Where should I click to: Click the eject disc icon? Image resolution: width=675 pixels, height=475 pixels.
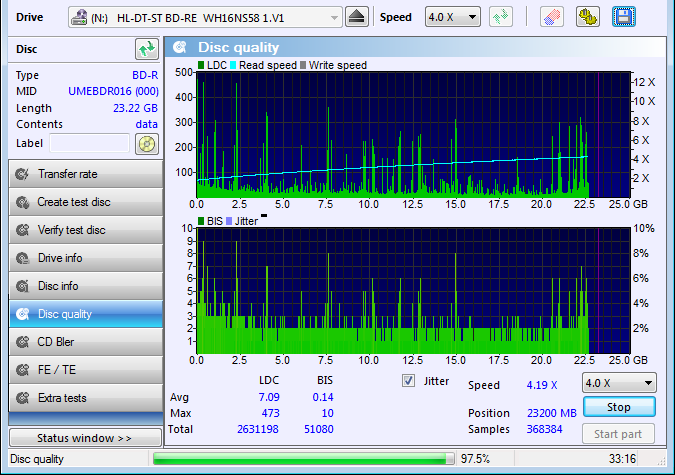click(357, 17)
